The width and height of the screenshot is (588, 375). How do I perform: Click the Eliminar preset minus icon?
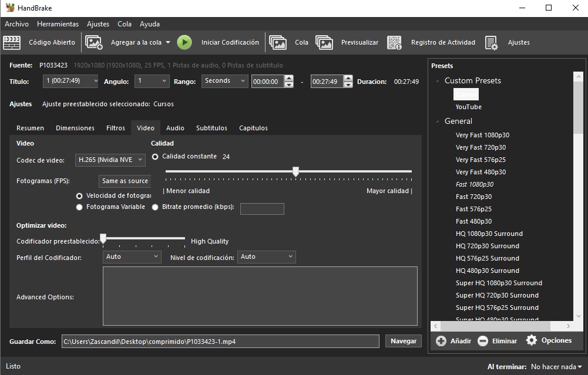coord(482,341)
